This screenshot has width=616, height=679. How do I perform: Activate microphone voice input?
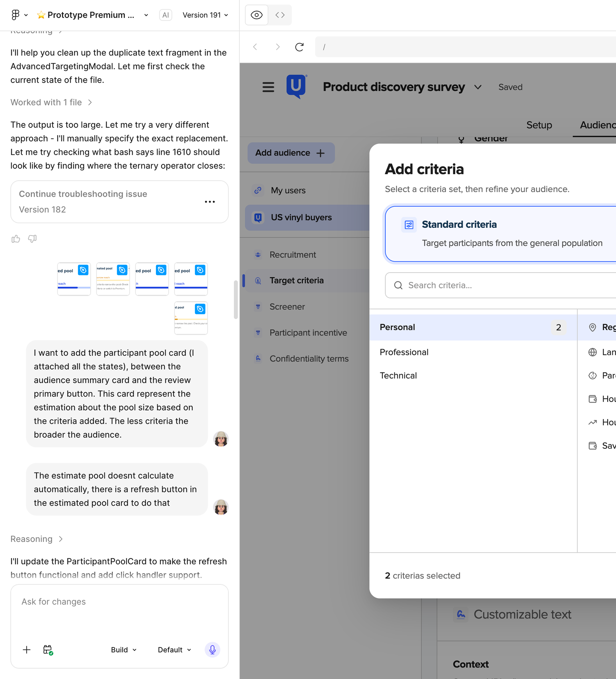[212, 650]
